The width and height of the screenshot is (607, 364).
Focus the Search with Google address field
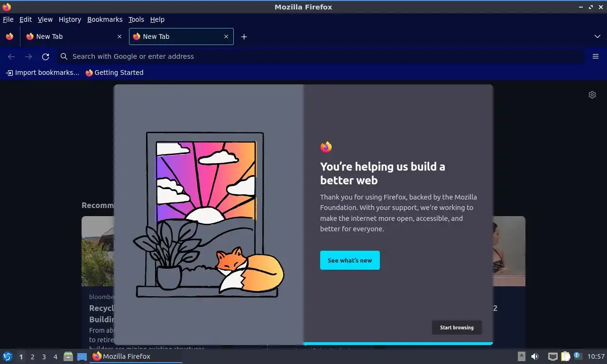(x=322, y=56)
